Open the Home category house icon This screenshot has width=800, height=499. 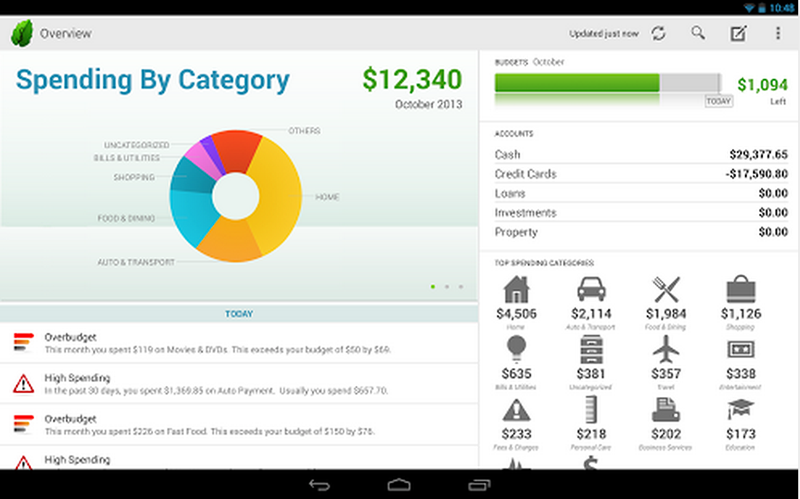tap(516, 289)
